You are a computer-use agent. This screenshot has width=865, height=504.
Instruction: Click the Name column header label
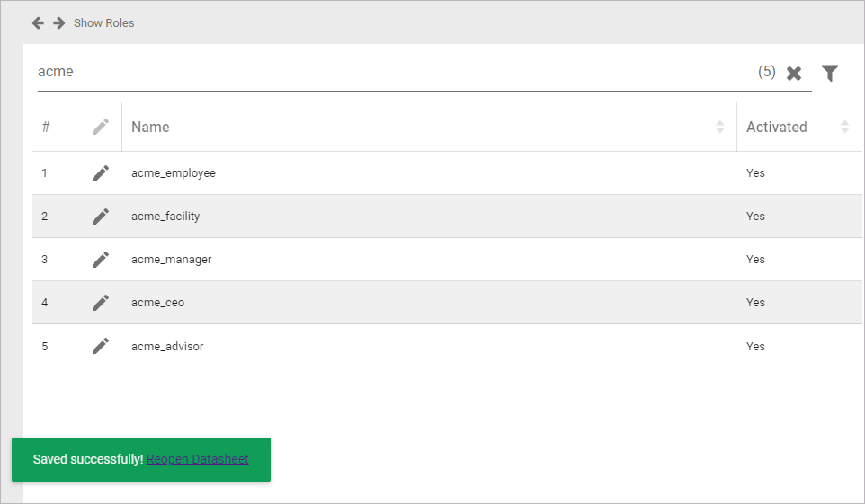(150, 127)
